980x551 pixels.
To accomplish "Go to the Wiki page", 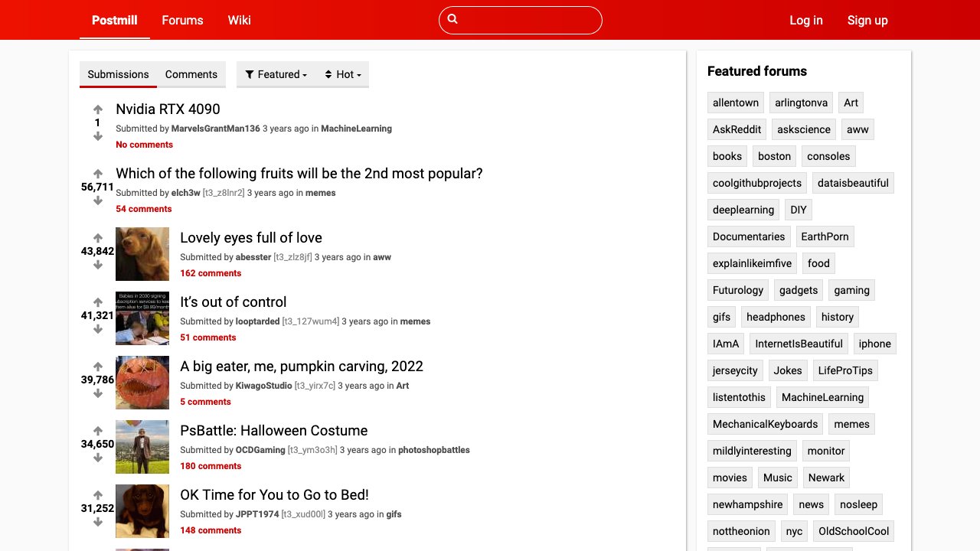I will (240, 20).
